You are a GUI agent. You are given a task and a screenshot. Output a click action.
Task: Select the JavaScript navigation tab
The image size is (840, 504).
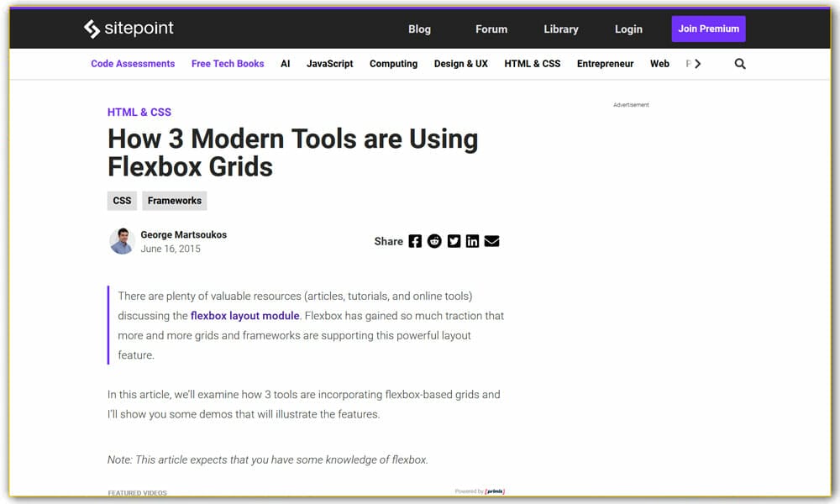[x=329, y=63]
